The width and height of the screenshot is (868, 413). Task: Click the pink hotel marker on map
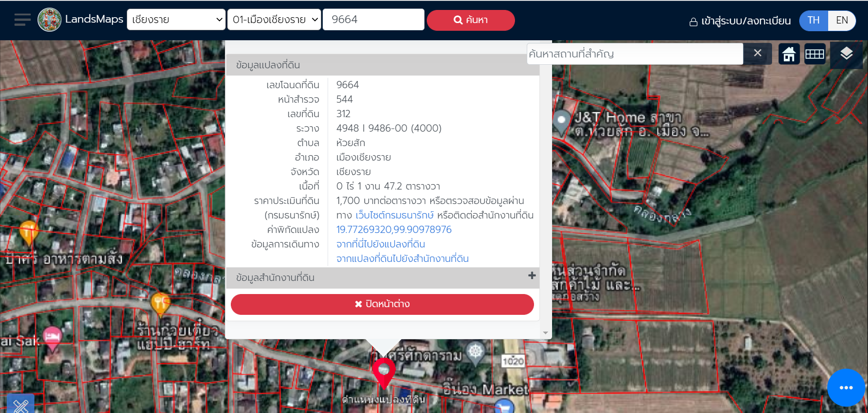pos(53,339)
